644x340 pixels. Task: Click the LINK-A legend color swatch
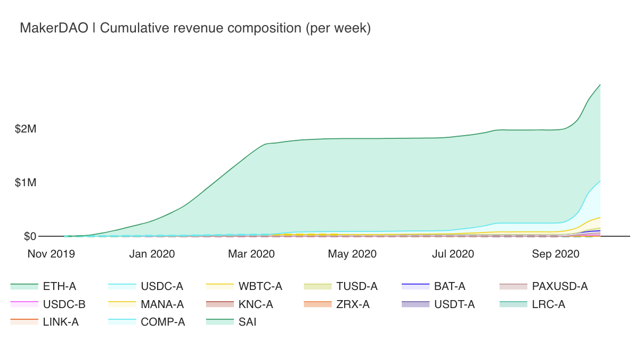pos(25,322)
